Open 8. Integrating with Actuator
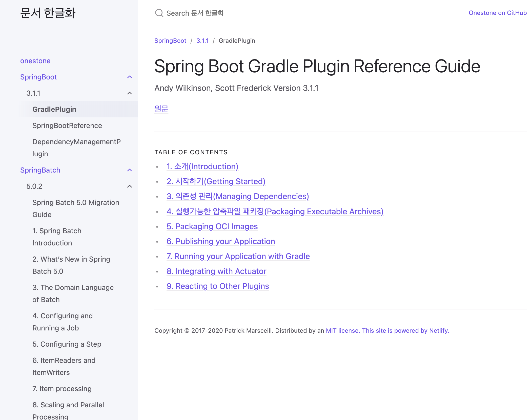This screenshot has height=420, width=531. pyautogui.click(x=216, y=271)
